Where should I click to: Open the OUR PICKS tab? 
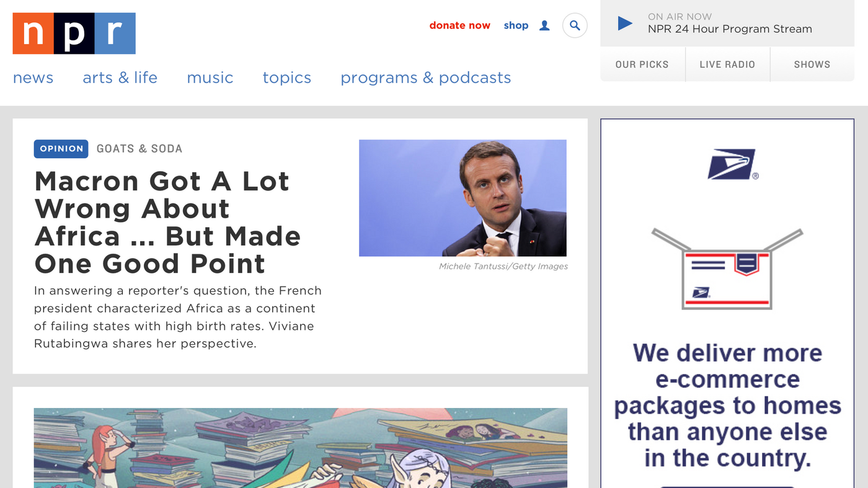pyautogui.click(x=642, y=63)
